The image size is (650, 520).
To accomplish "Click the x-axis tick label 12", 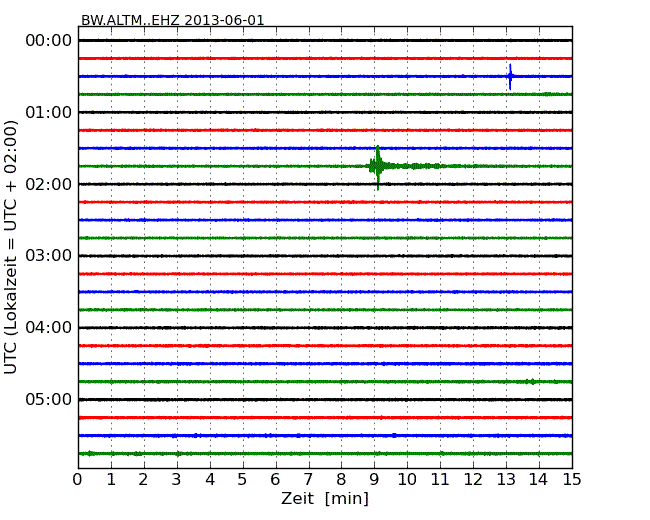I will 473,480.
